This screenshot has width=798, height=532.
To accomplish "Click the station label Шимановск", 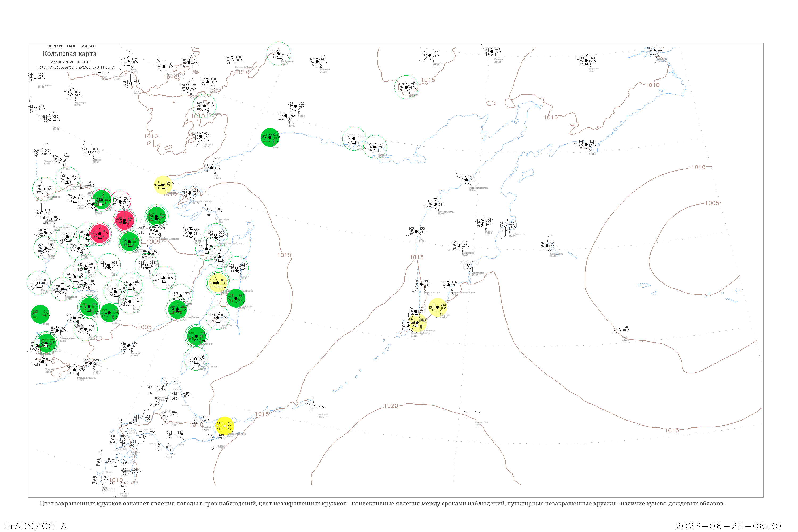I will (x=54, y=197).
